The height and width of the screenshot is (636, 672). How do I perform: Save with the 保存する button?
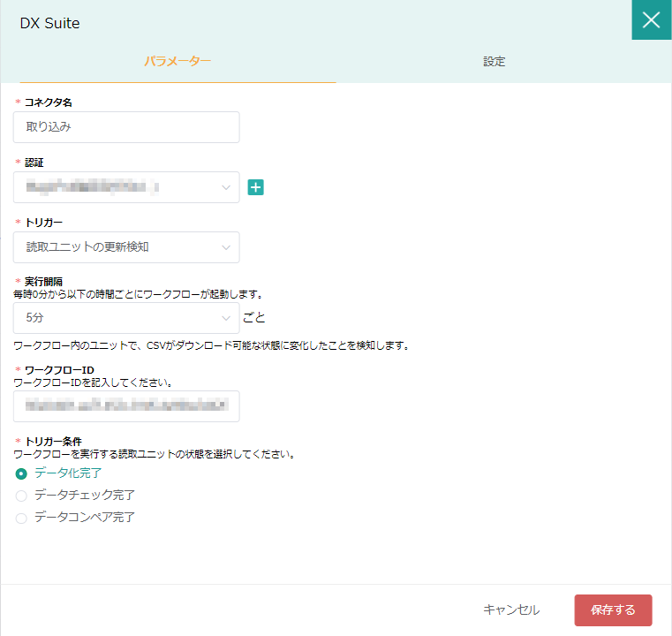coord(614,609)
